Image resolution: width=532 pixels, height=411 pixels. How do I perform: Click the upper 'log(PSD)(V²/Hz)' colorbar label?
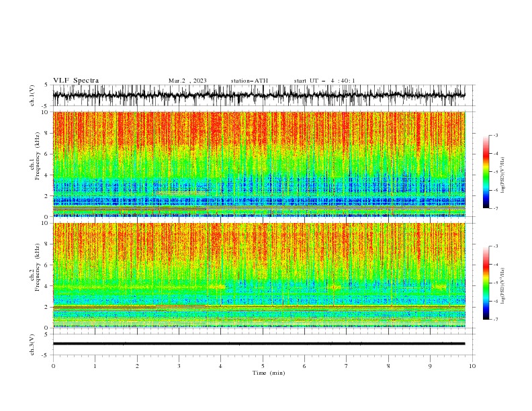click(x=503, y=175)
